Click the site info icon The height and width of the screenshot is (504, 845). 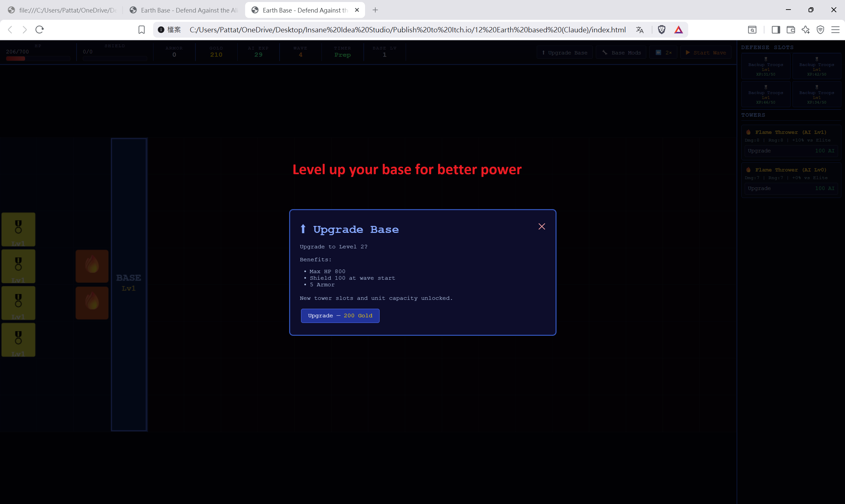pos(161,30)
